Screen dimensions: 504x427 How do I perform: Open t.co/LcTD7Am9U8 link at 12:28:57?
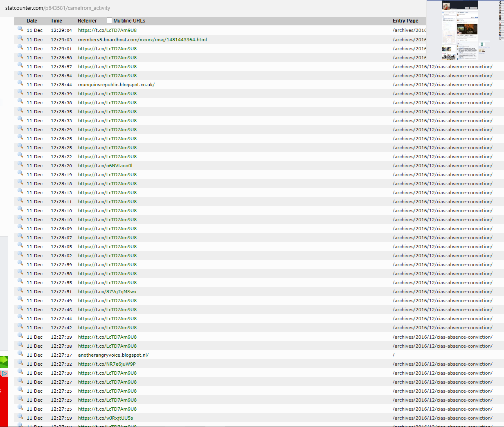[107, 67]
